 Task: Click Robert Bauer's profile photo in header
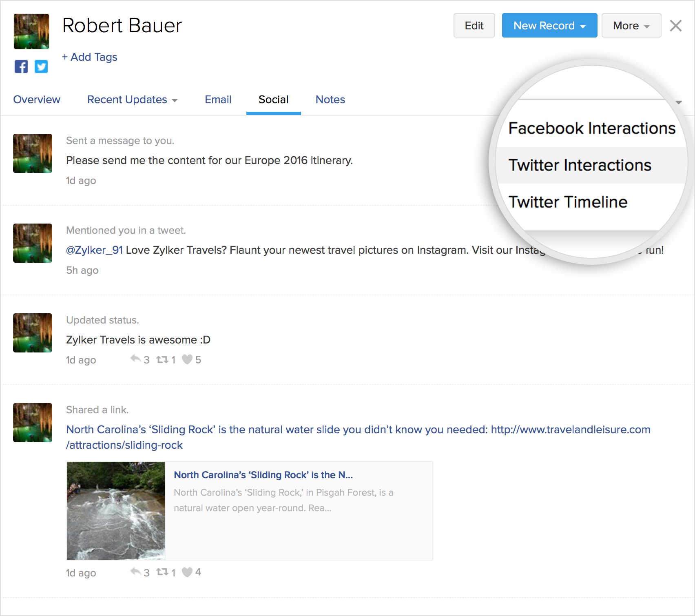[31, 31]
